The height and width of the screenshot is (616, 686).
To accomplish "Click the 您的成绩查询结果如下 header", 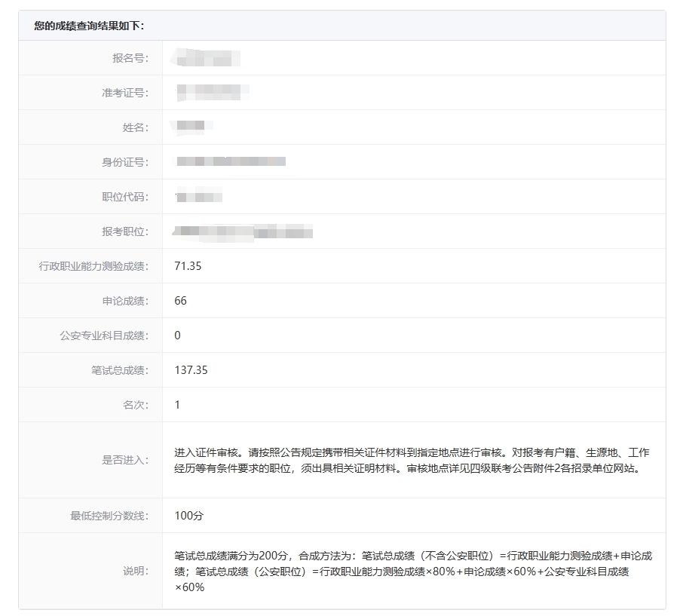I will [x=89, y=26].
